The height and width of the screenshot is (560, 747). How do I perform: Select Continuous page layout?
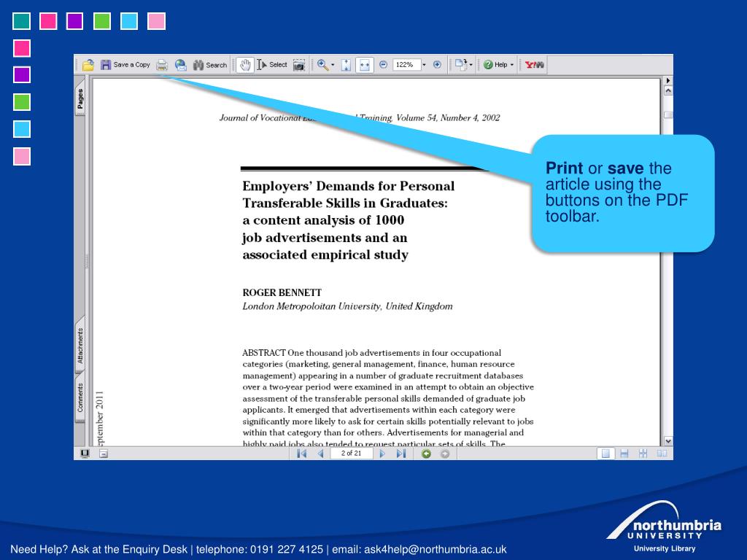coord(624,454)
